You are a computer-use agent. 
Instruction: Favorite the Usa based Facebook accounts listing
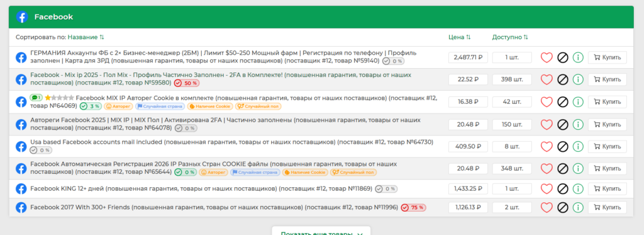point(547,147)
